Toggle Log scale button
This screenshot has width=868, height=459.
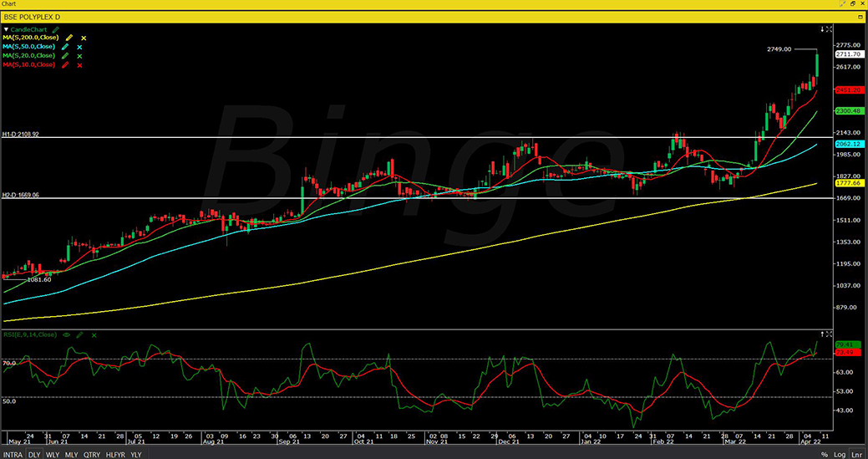(840, 455)
